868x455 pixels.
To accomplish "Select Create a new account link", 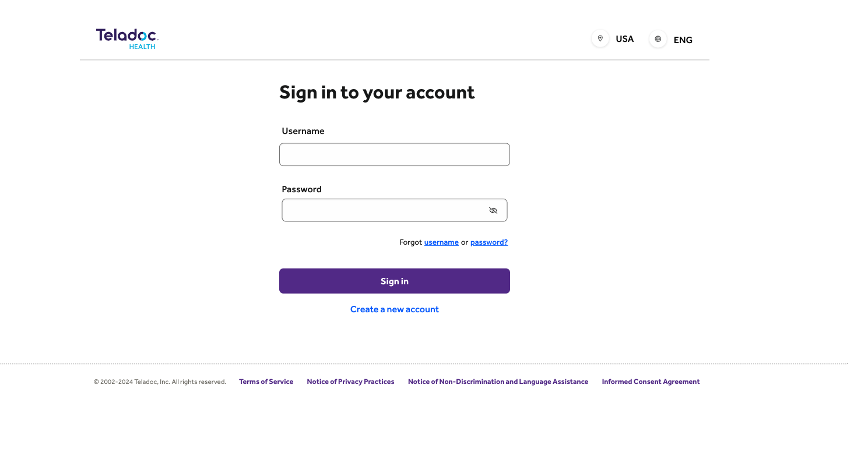I will click(x=395, y=309).
